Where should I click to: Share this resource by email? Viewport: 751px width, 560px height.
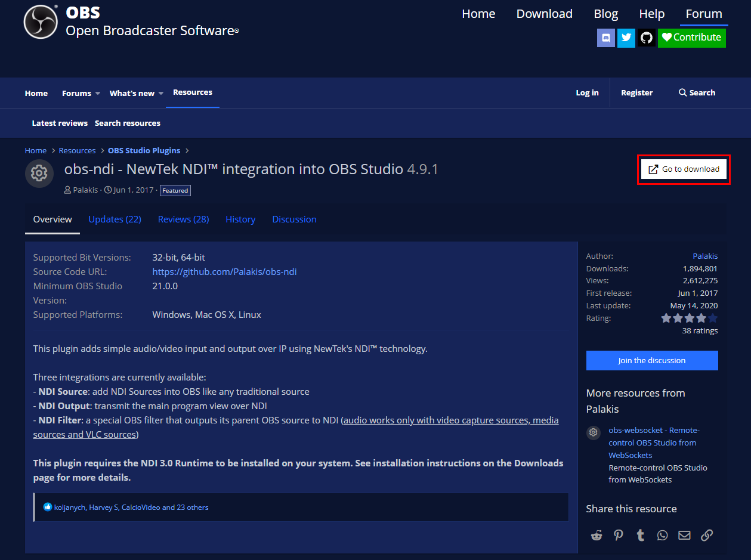pos(685,535)
